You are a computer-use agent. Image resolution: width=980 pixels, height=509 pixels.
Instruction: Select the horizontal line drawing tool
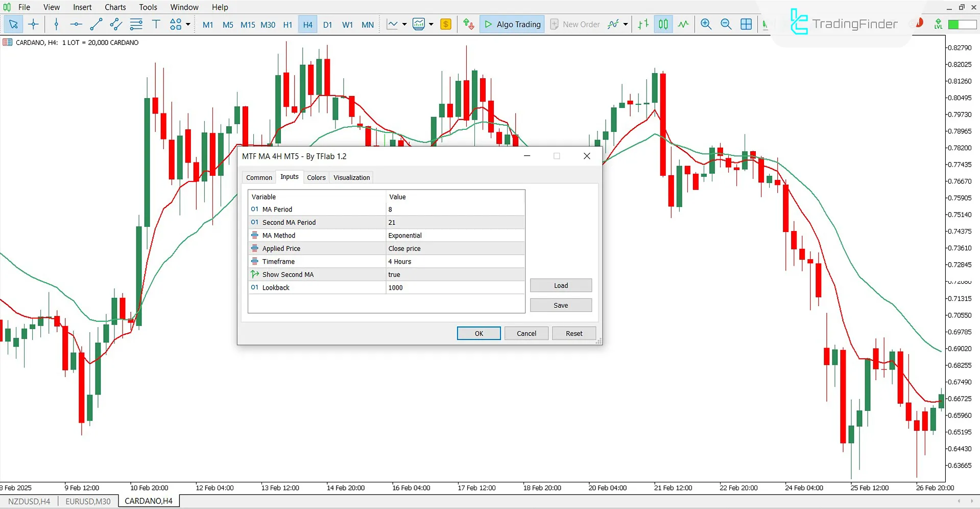76,24
